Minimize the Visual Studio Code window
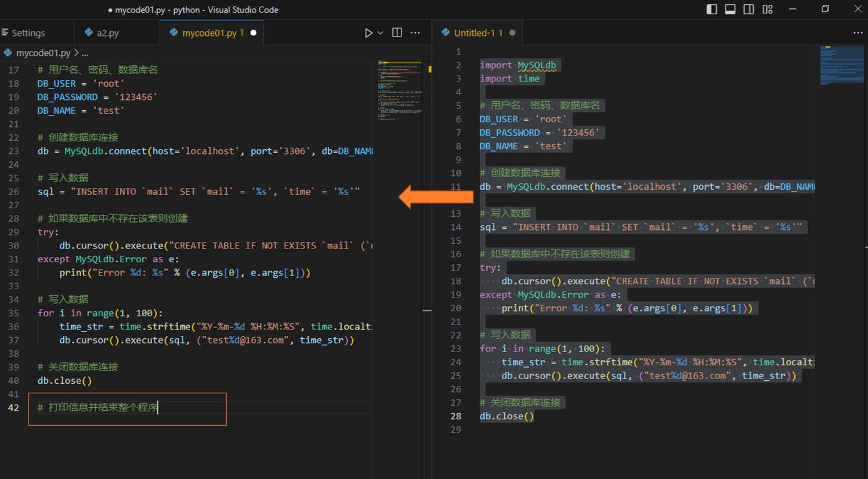This screenshot has height=479, width=868. tap(793, 9)
